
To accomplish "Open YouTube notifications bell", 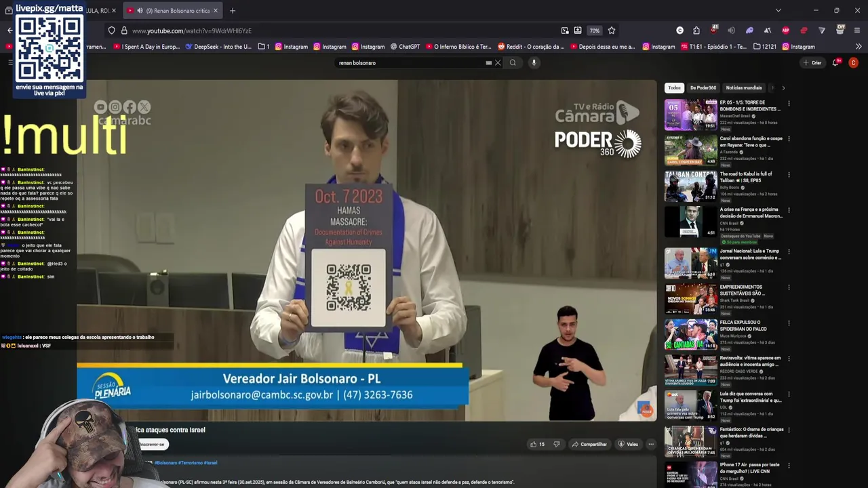I will click(x=836, y=62).
